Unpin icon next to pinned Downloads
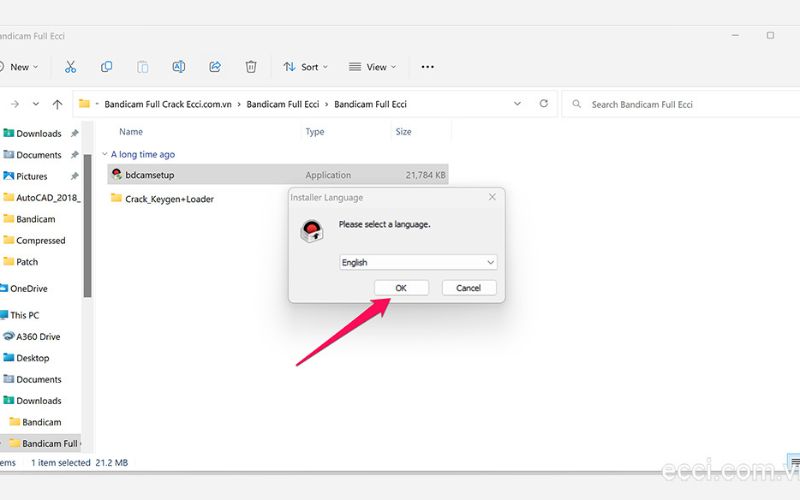 click(x=74, y=133)
